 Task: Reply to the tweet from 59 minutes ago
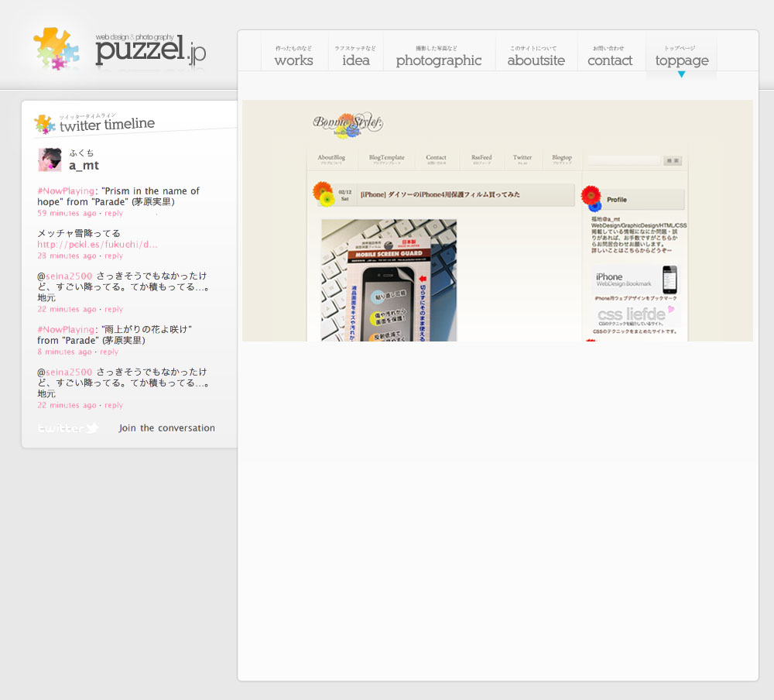click(x=114, y=213)
